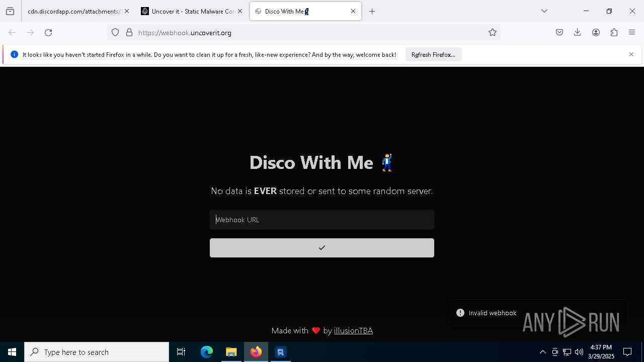View site security lock information
This screenshot has width=644, height=362.
tap(129, 33)
